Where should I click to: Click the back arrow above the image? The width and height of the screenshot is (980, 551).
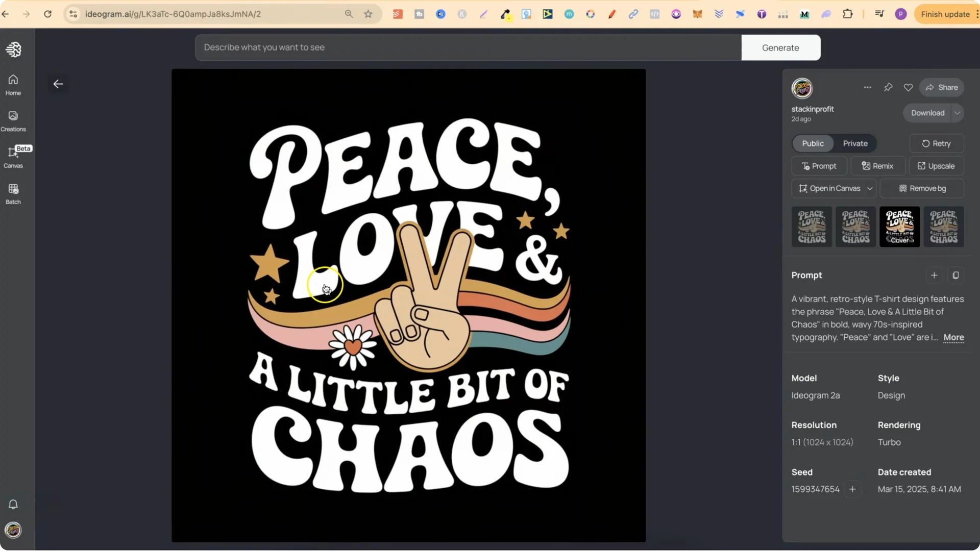[x=58, y=84]
